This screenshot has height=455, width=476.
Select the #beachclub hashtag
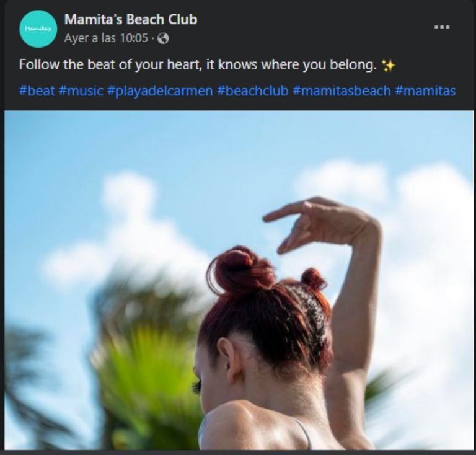point(253,91)
